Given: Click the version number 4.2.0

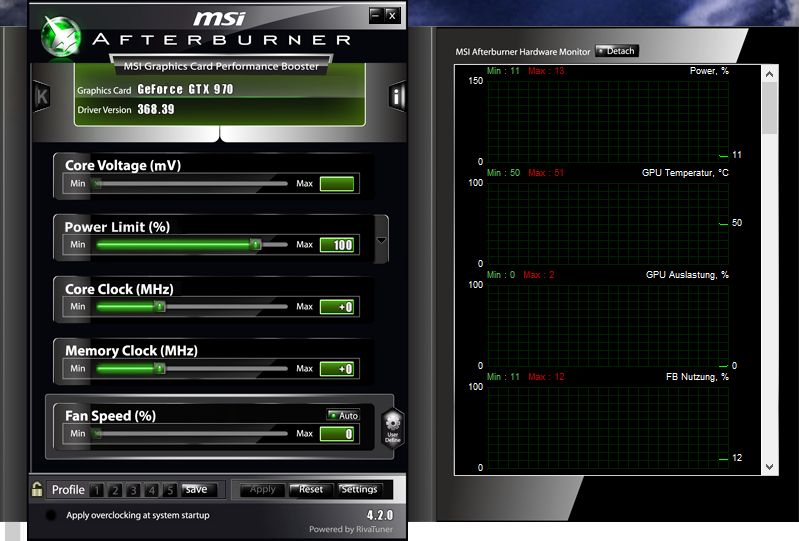Looking at the screenshot, I should pyautogui.click(x=380, y=515).
